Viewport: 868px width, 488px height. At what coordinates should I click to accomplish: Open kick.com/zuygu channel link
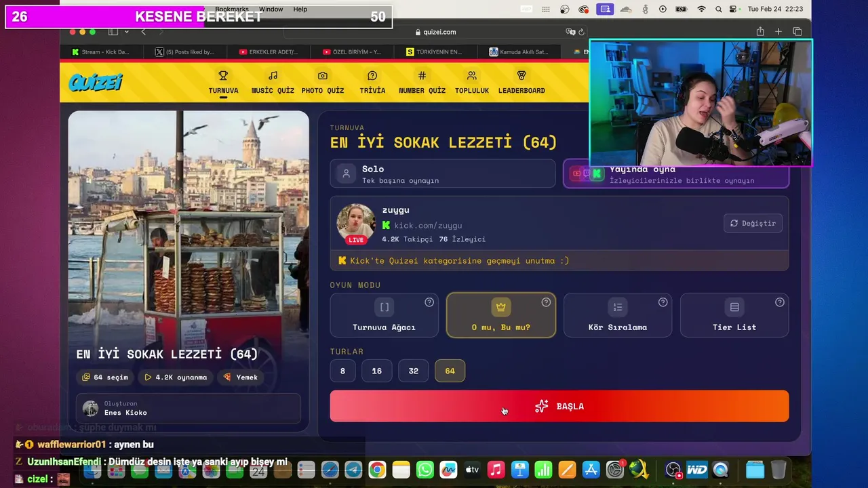point(428,225)
